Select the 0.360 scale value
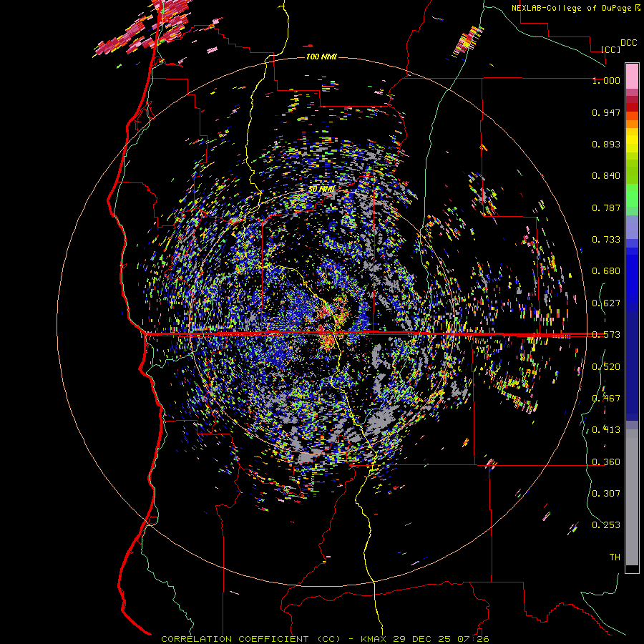The image size is (644, 644). coord(606,462)
